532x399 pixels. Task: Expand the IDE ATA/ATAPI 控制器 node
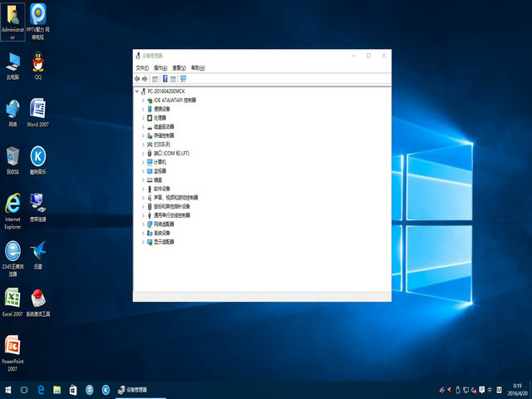[143, 100]
